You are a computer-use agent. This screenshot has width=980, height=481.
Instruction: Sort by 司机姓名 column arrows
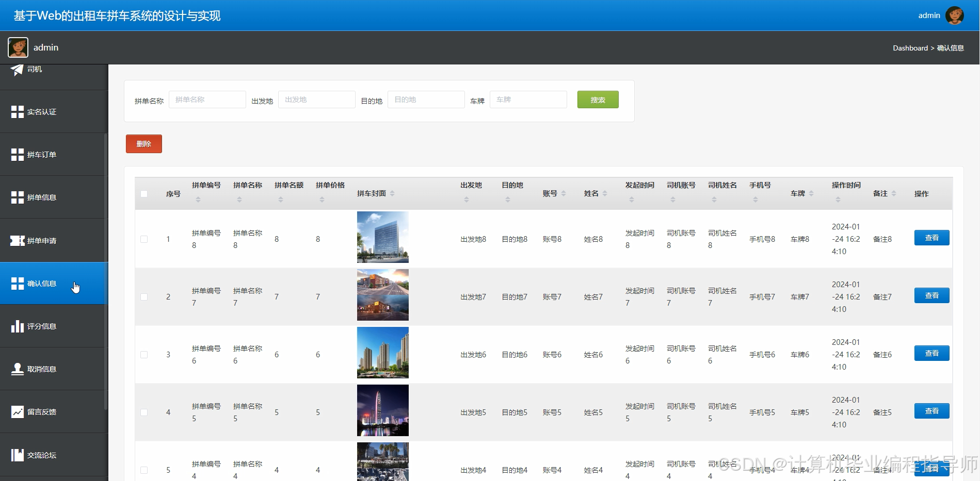[x=714, y=200]
